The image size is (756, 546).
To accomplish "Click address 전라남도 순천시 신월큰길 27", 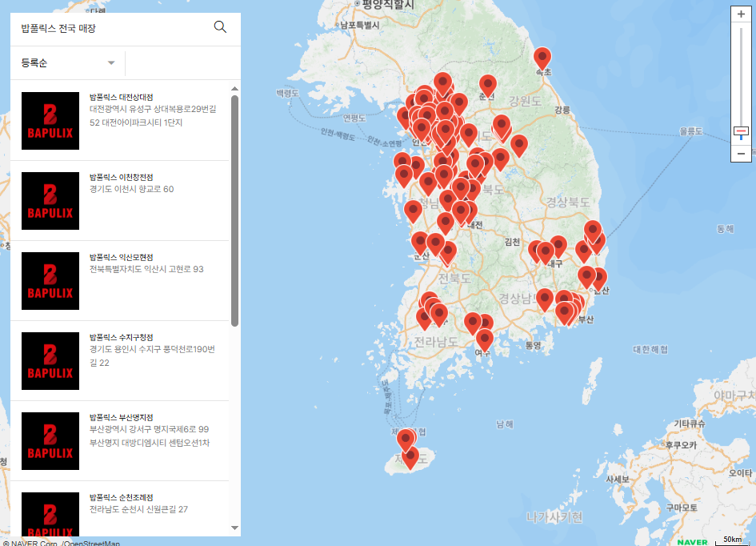I will pyautogui.click(x=139, y=509).
